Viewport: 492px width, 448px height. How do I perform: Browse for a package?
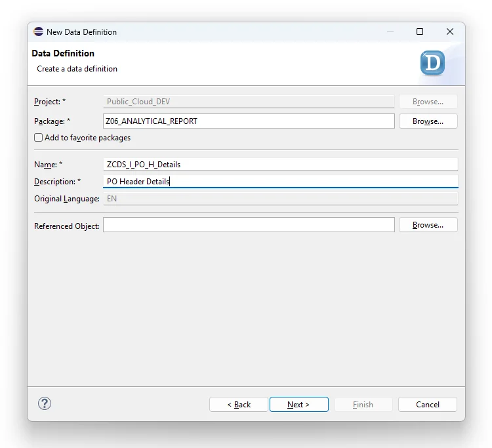click(428, 121)
